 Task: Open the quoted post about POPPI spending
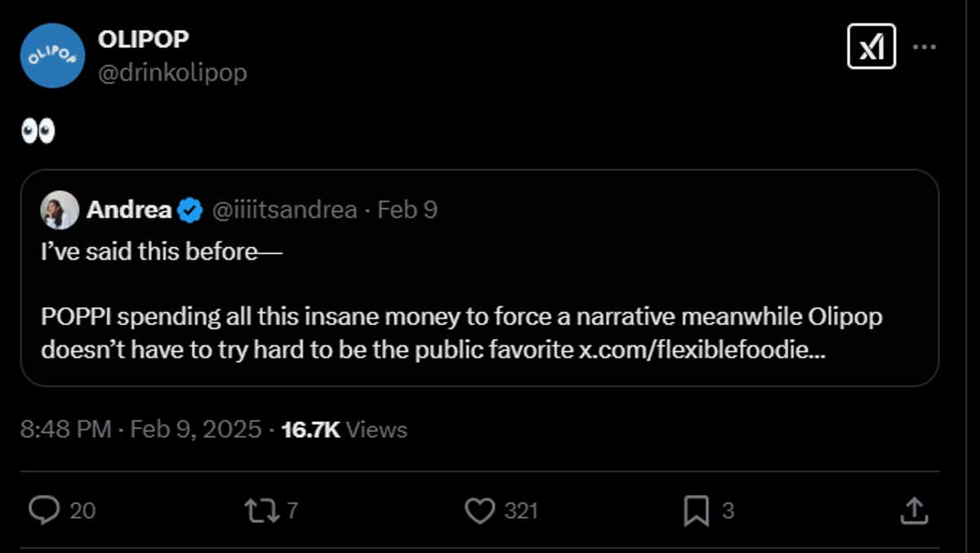pyautogui.click(x=461, y=316)
